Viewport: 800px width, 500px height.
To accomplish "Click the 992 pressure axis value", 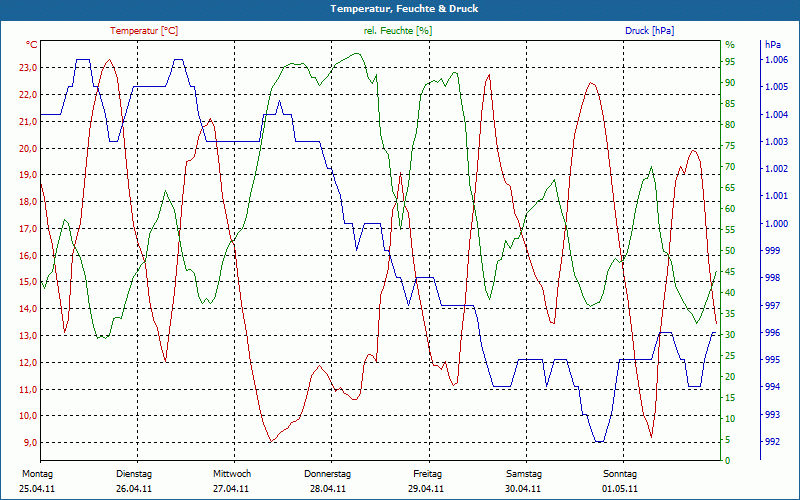I will point(772,442).
